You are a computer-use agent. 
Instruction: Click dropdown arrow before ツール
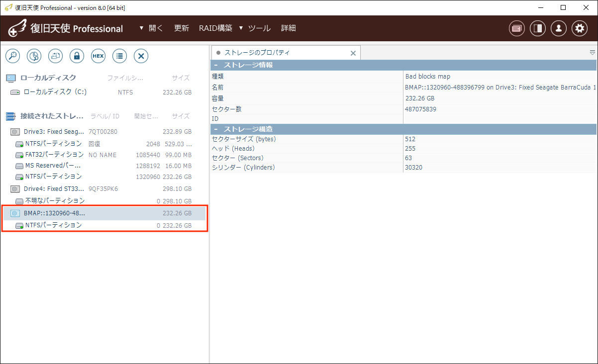click(241, 28)
